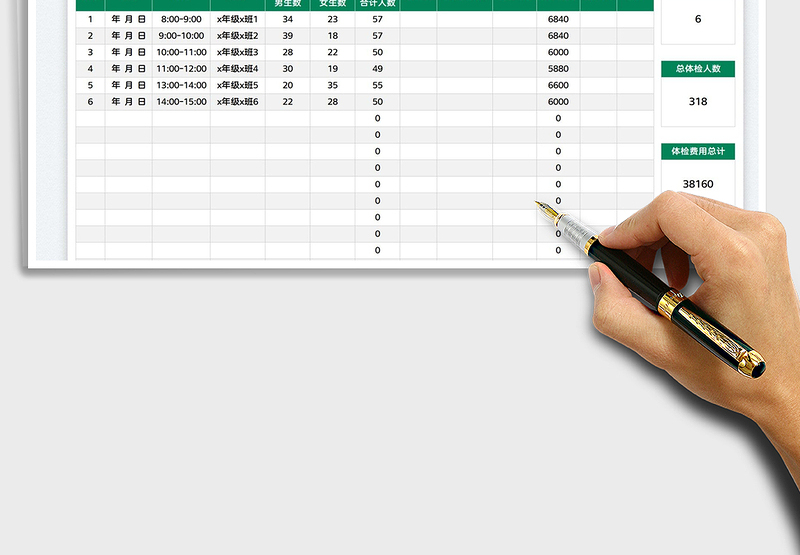Click the date cell in row 1
Viewport: 800px width, 555px height.
click(x=128, y=19)
